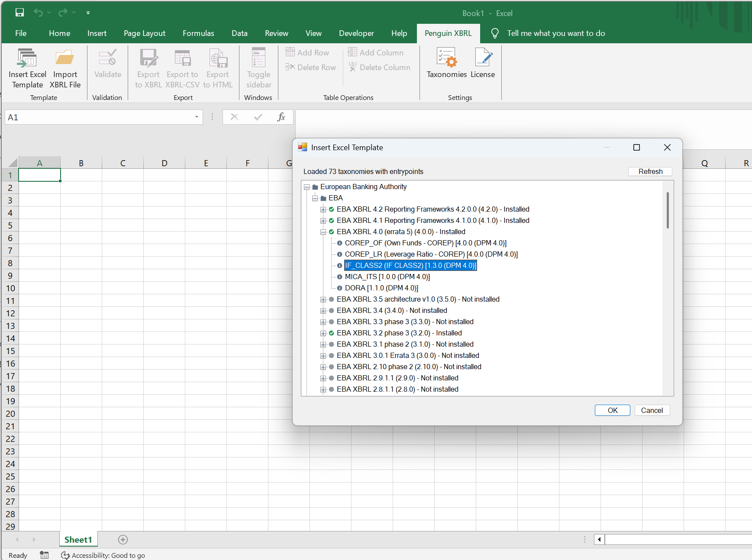Click the taxonomy list vertical scrollbar thumb
This screenshot has height=560, width=752.
click(x=668, y=210)
